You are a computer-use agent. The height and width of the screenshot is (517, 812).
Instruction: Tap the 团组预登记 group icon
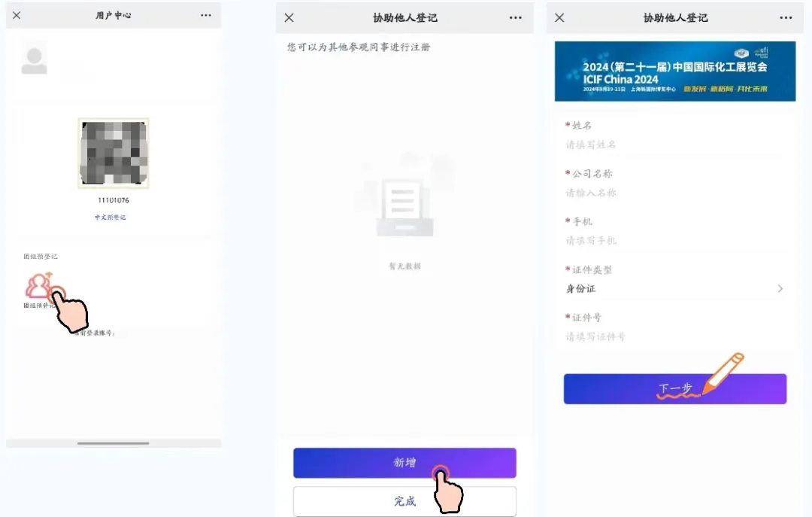click(x=39, y=286)
